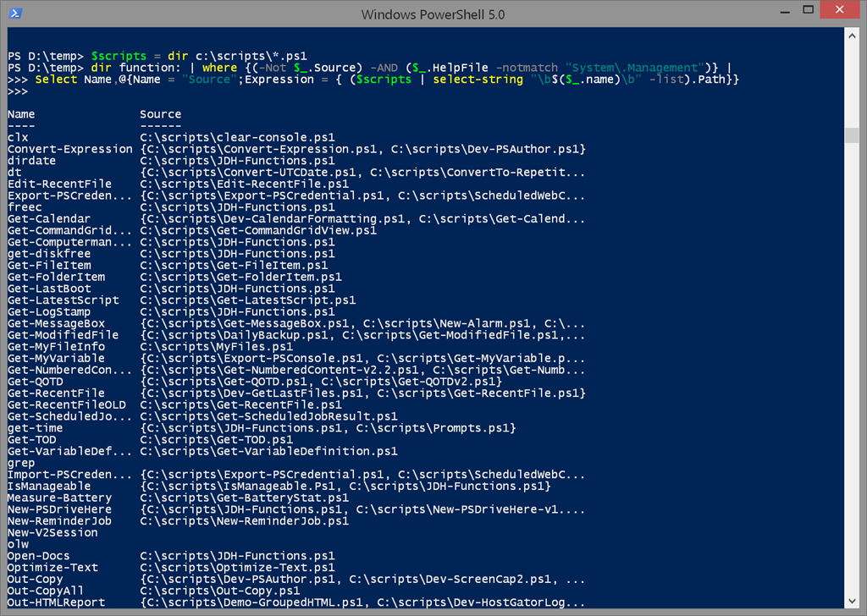Click the Get-RecentFileOLD function name

(67, 405)
